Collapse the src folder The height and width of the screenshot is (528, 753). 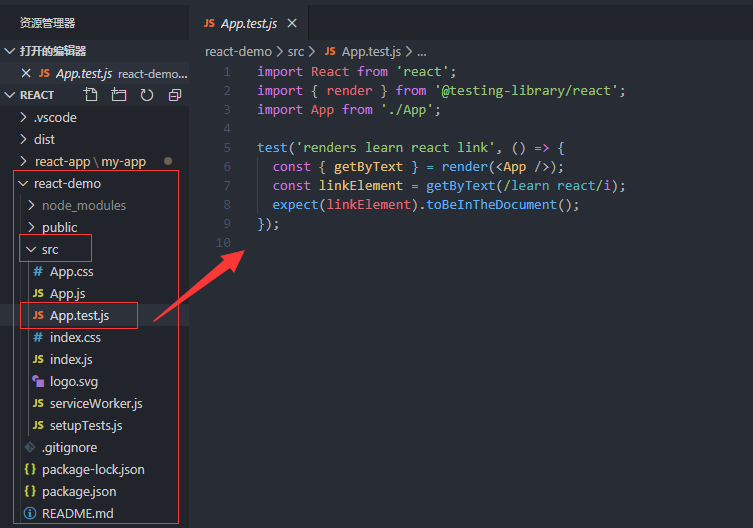(33, 249)
